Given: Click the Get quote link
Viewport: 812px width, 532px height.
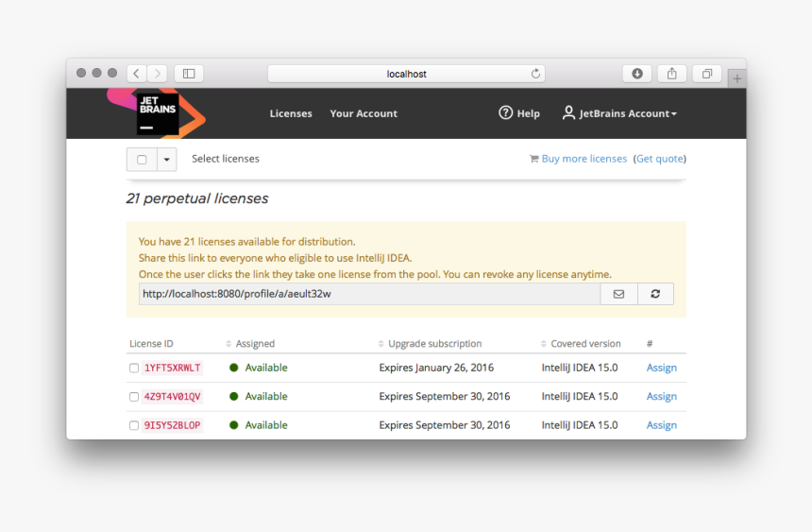Looking at the screenshot, I should 659,159.
